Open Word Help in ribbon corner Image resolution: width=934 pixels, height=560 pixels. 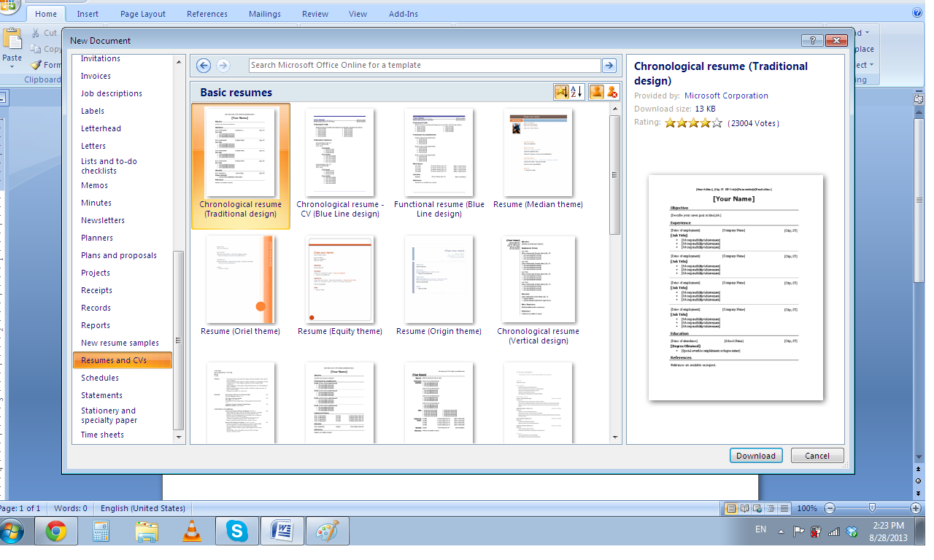pos(917,13)
